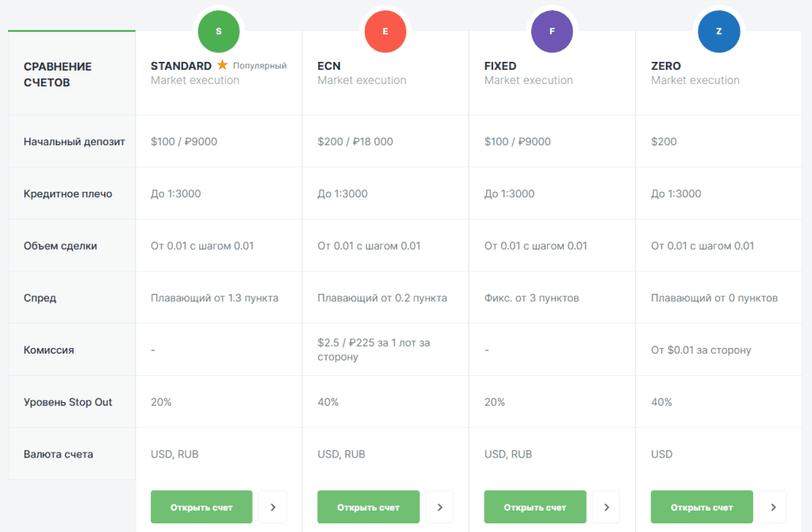Open a Zero account with Открыть счет
The width and height of the screenshot is (812, 532).
pyautogui.click(x=702, y=507)
